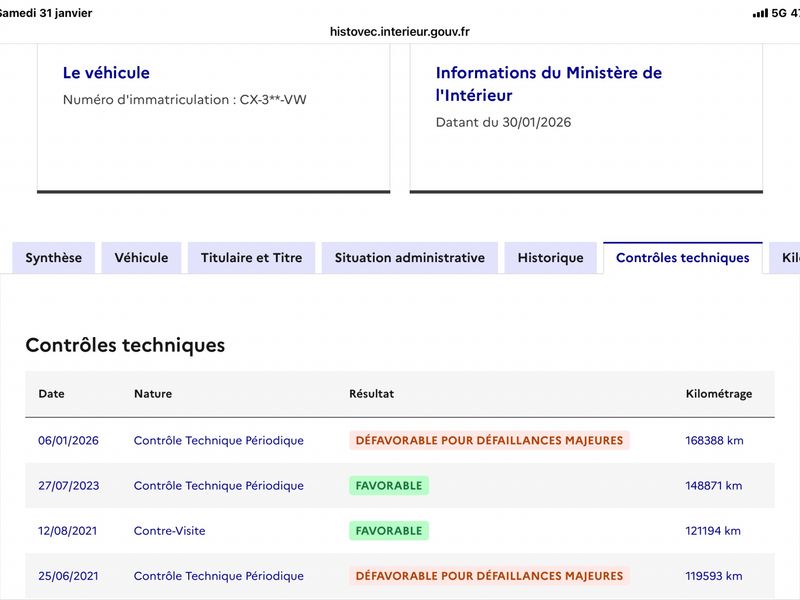Click the 06/01/2026 inspection date

click(x=68, y=440)
